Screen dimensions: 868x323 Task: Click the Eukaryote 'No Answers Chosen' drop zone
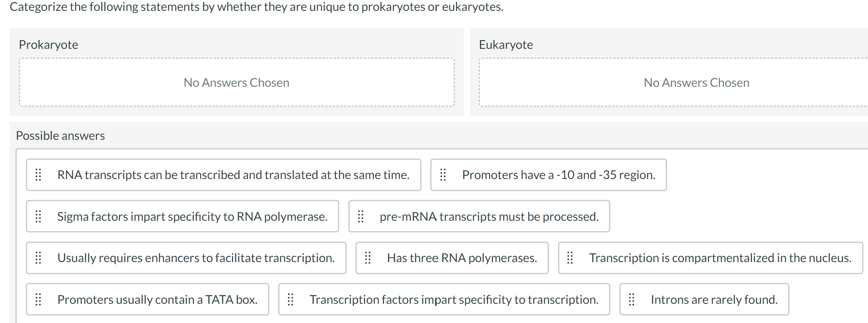(x=696, y=82)
